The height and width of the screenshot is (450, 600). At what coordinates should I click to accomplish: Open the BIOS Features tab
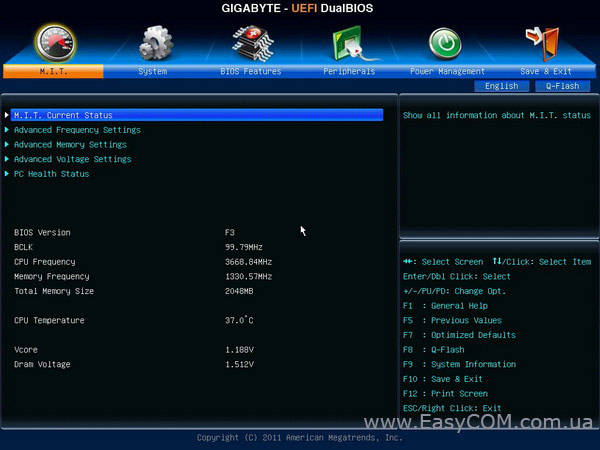pos(251,71)
